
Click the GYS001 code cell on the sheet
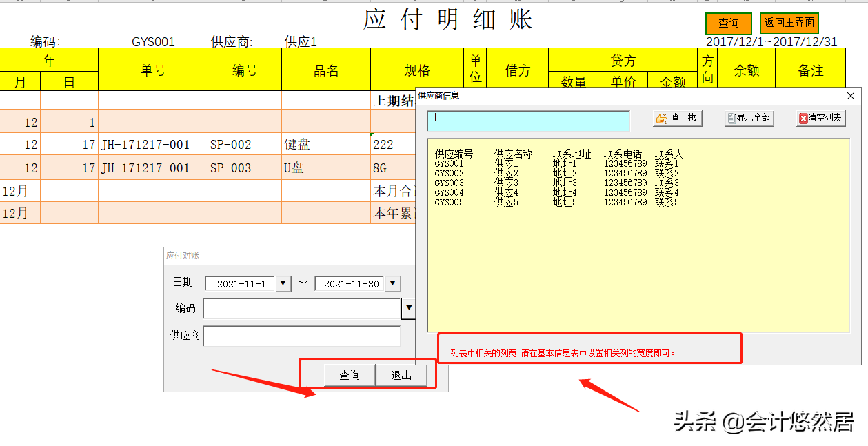[153, 42]
